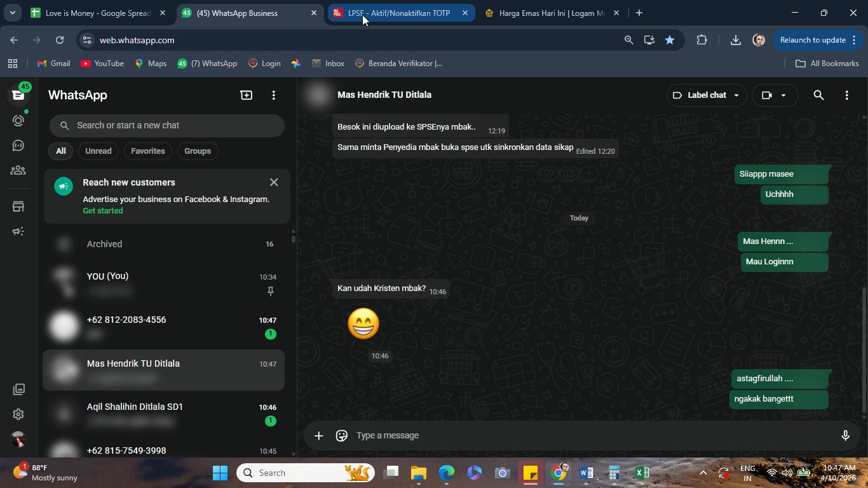Open the Communities icon in sidebar
868x488 pixels.
coord(18,170)
